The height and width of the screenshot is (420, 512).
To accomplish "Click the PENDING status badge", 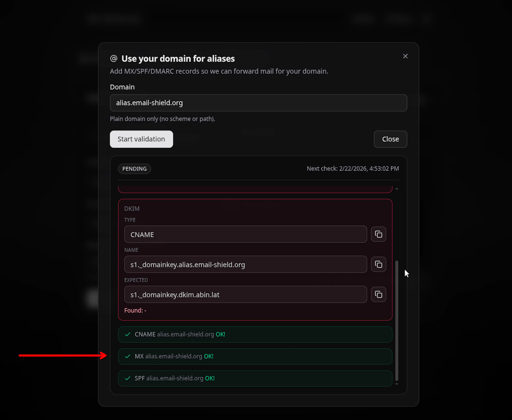I will tap(134, 169).
